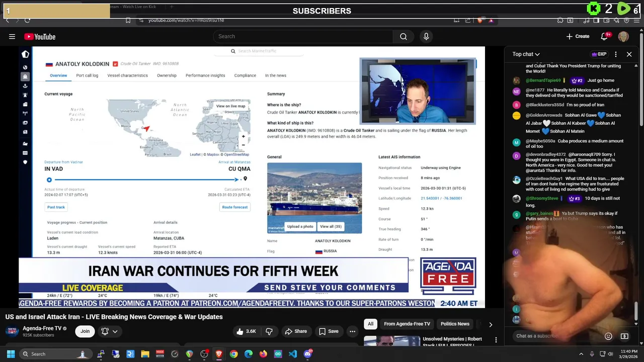Dislike the video
The height and width of the screenshot is (362, 644).
pyautogui.click(x=269, y=331)
